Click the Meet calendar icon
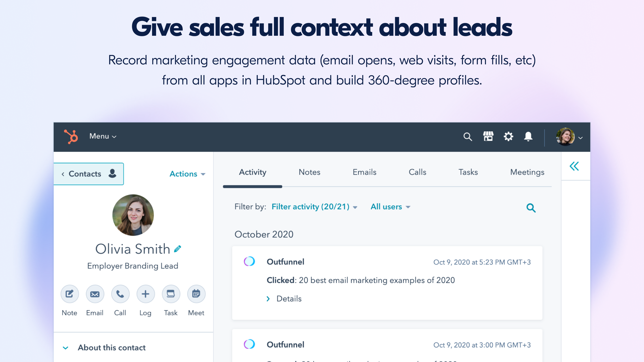Image resolution: width=644 pixels, height=362 pixels. pos(196,294)
